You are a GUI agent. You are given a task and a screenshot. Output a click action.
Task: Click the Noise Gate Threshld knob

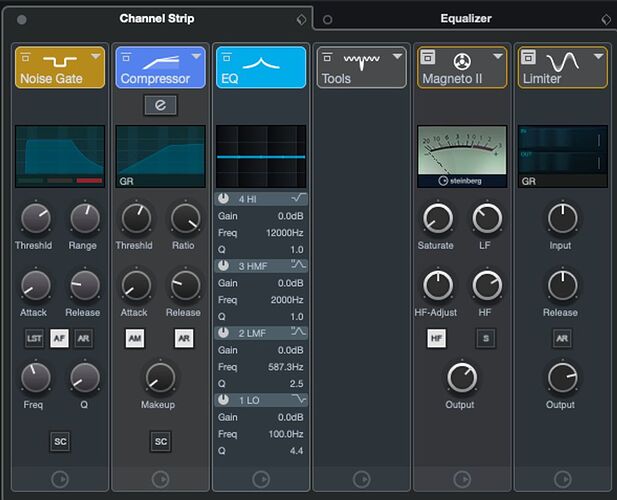click(36, 218)
